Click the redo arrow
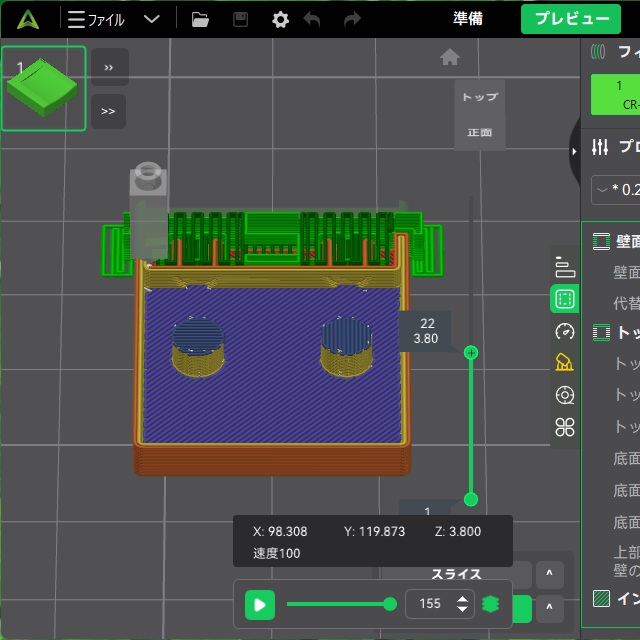 coord(352,19)
